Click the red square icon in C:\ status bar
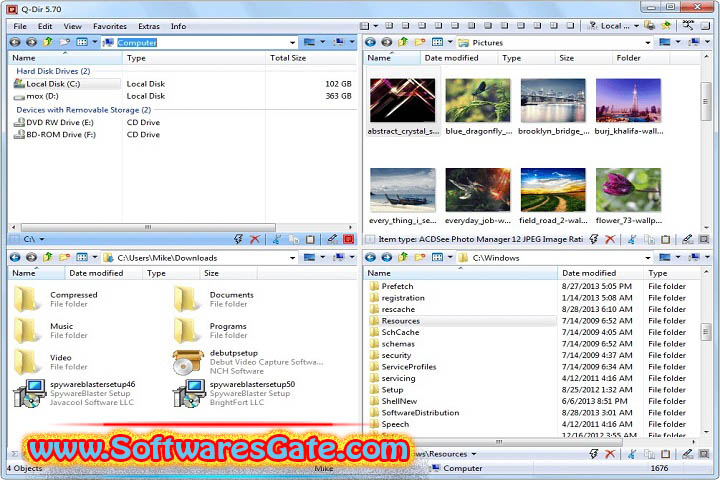The width and height of the screenshot is (720, 480). pos(349,239)
